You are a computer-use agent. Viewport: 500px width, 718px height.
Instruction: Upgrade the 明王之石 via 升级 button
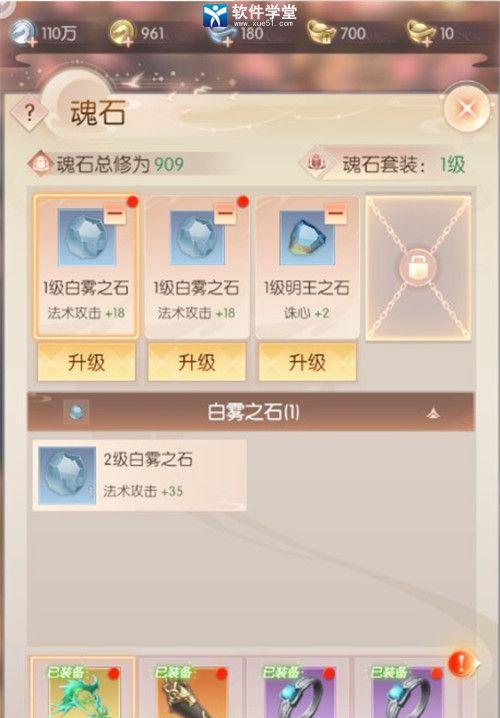pyautogui.click(x=307, y=362)
